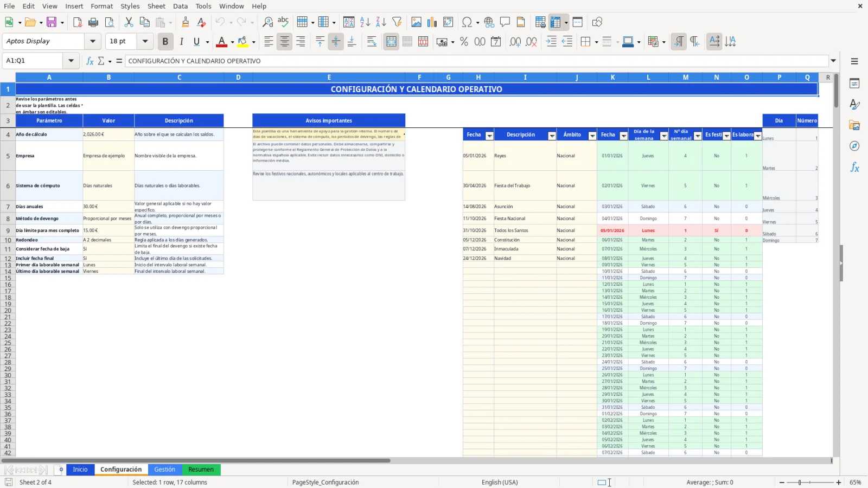Apply yellow background color swatch
This screenshot has height=488, width=868.
pyautogui.click(x=242, y=42)
